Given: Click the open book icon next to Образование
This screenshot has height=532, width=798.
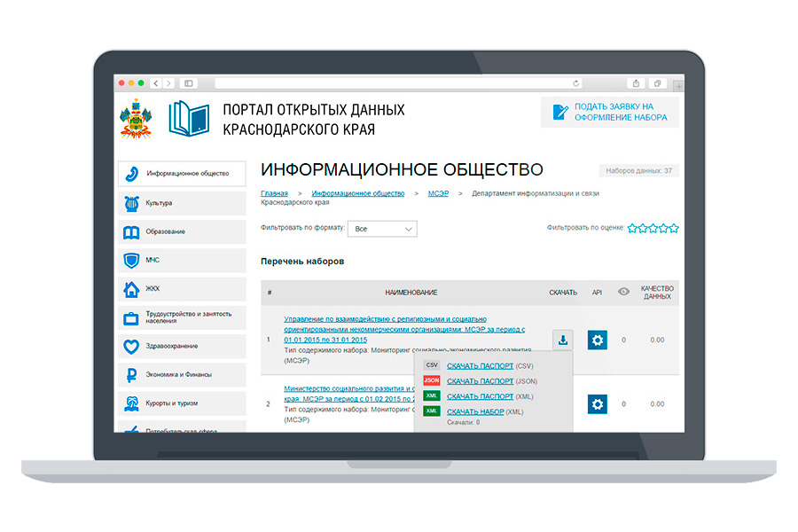Looking at the screenshot, I should 131,232.
